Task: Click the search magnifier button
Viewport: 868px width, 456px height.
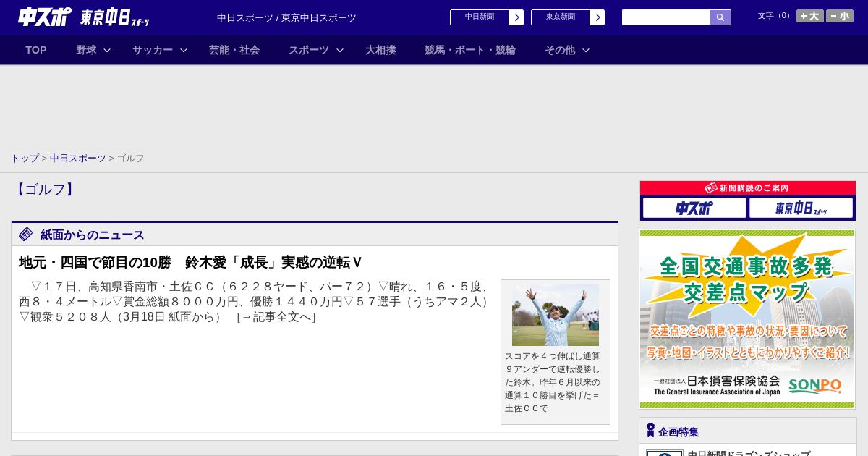Action: point(720,17)
